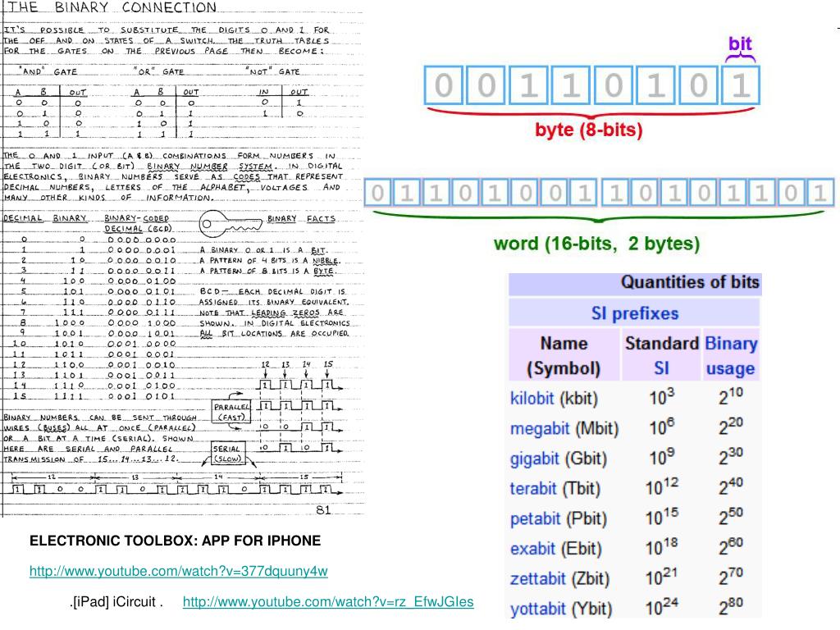Screen dimensions: 840x630
Task: Click the DECIMAL column heading
Action: pyautogui.click(x=23, y=218)
